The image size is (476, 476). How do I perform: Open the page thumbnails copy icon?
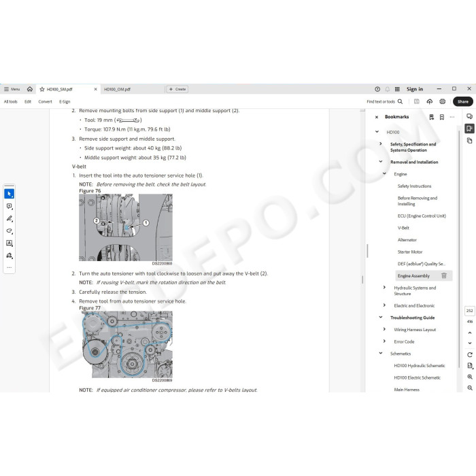469,141
